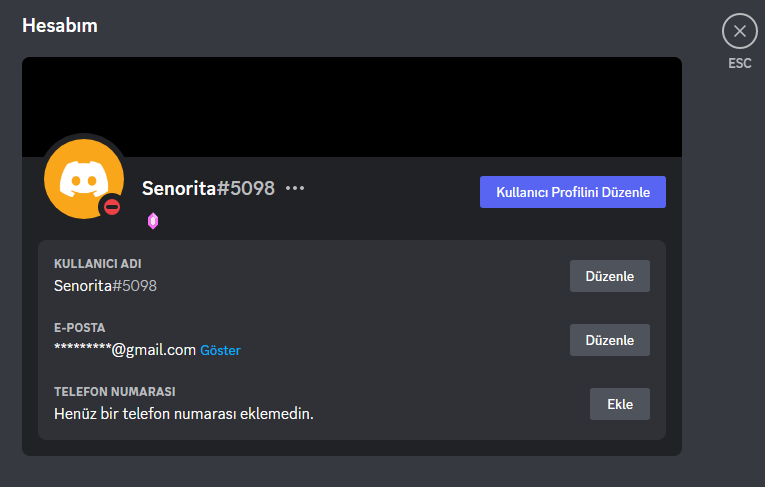Screen dimensions: 765x487
Task: Open the three-dot menu beside Senorita#5098
Action: (x=295, y=188)
